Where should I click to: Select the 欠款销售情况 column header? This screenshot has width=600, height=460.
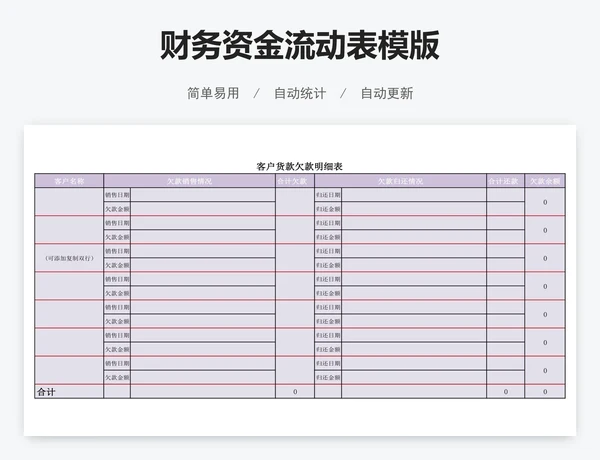pyautogui.click(x=189, y=181)
